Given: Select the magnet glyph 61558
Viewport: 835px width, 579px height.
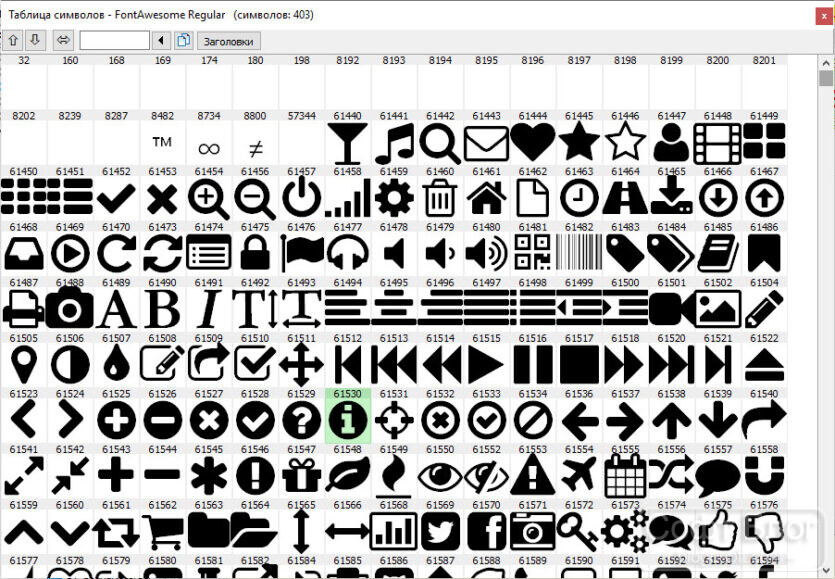Looking at the screenshot, I should 764,476.
